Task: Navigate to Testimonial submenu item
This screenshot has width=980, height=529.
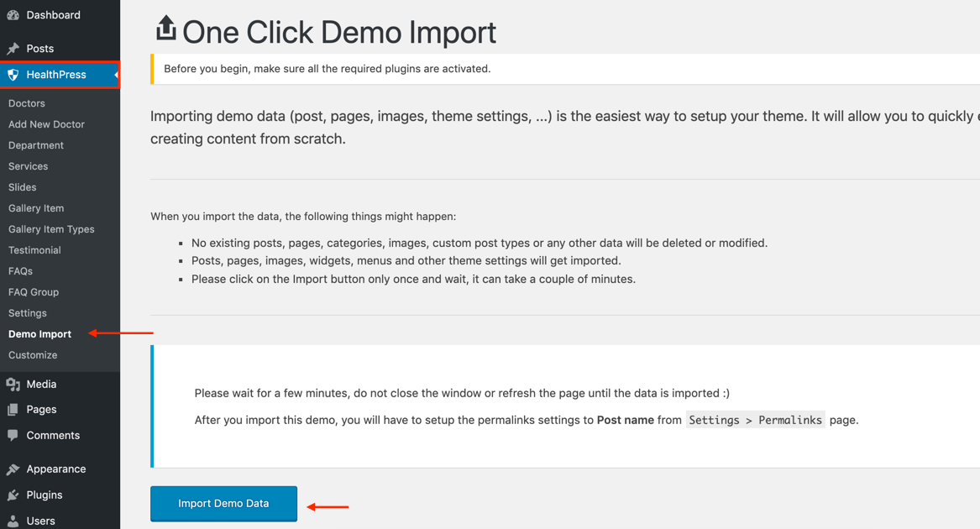Action: click(34, 250)
